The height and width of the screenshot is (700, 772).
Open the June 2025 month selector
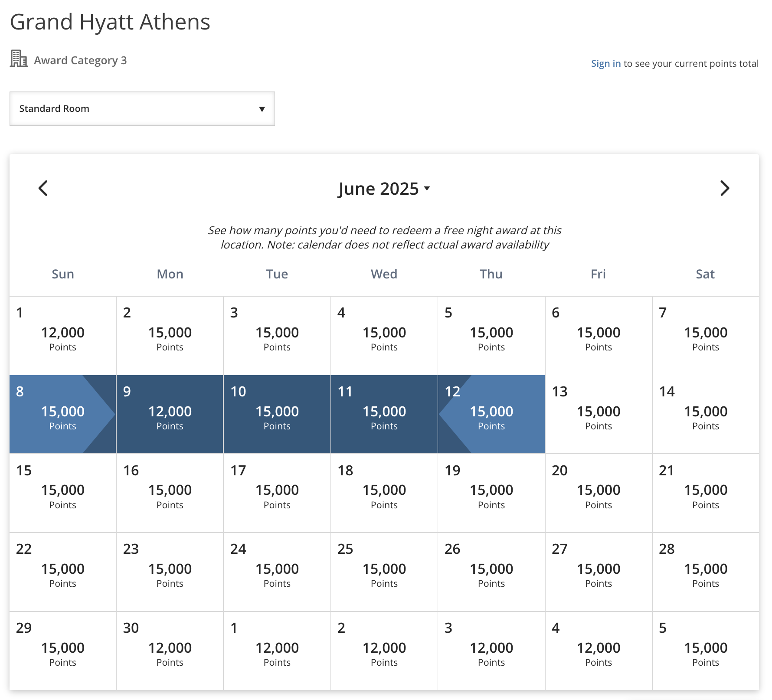[x=384, y=189]
